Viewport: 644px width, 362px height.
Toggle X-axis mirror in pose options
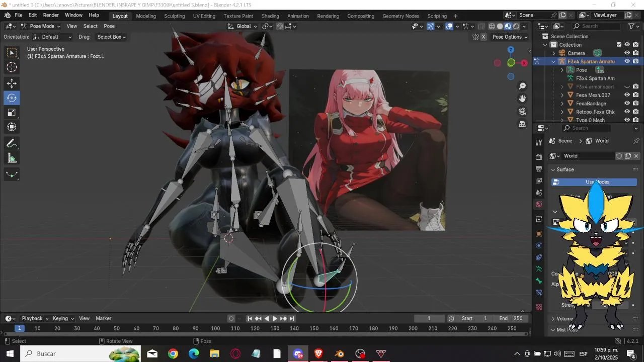[484, 37]
